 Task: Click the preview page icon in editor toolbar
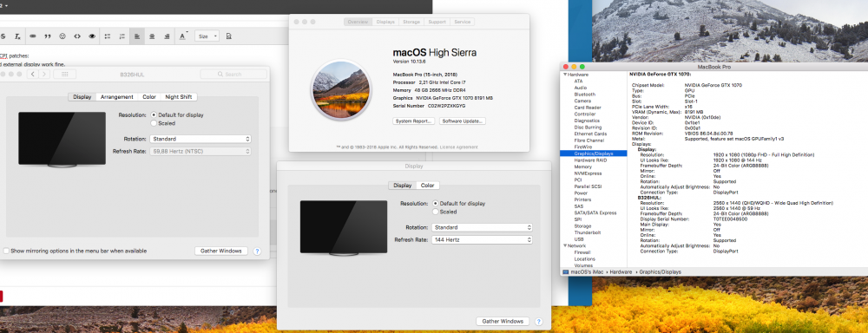click(x=228, y=36)
